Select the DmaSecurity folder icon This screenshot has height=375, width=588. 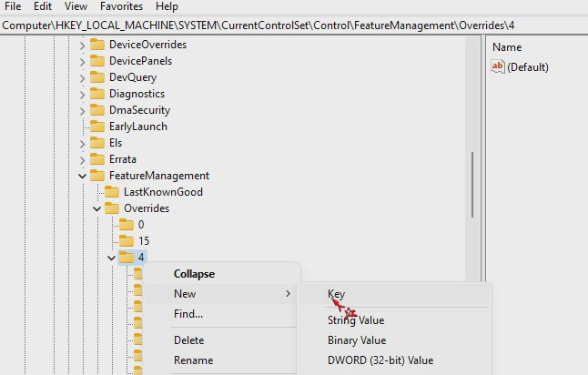[97, 110]
